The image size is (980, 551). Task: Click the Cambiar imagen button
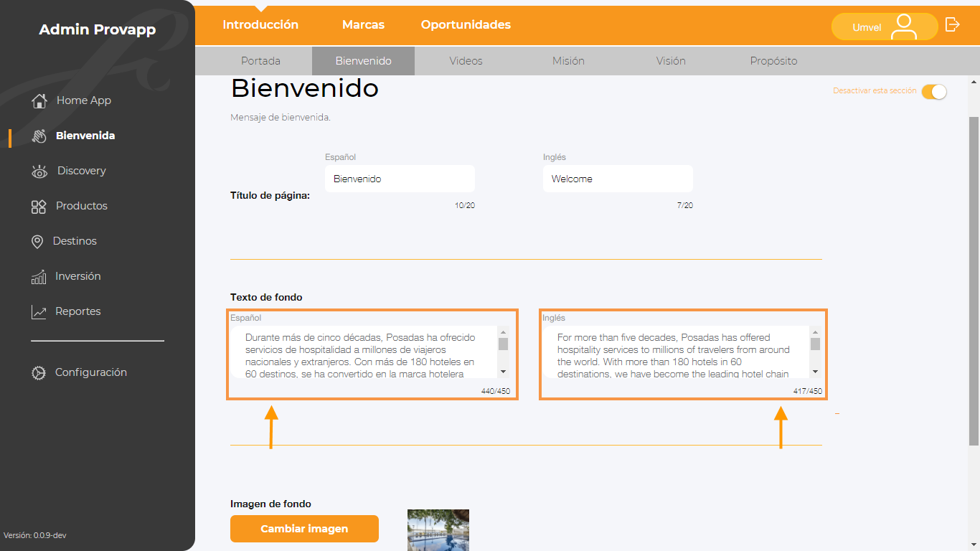tap(304, 529)
